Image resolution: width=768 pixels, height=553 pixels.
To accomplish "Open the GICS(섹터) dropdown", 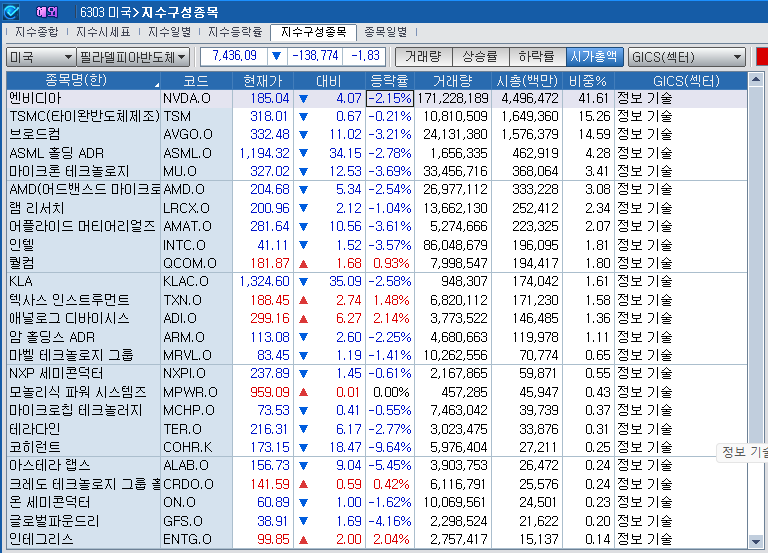I will pos(687,57).
